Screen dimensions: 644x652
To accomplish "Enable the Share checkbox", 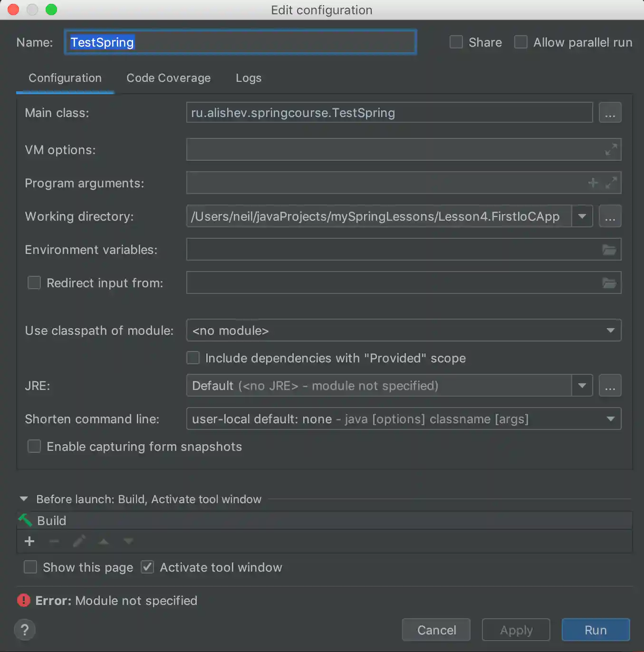I will pyautogui.click(x=456, y=42).
